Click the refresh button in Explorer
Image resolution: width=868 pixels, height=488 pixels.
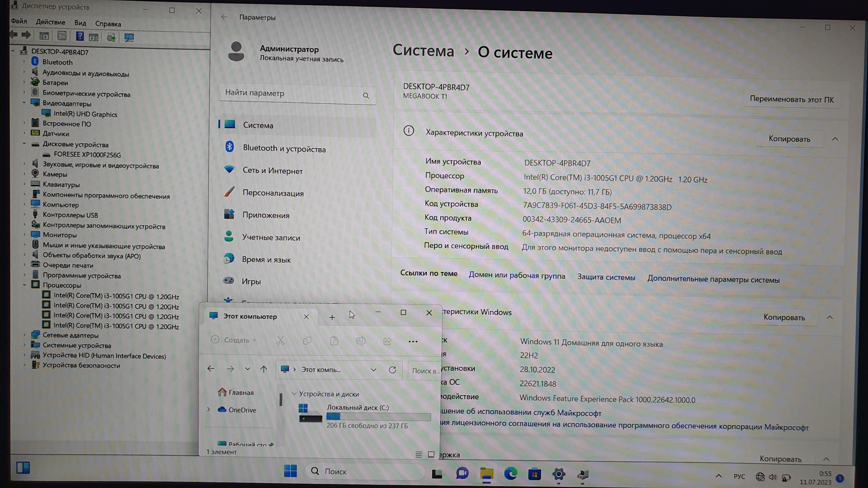click(392, 370)
